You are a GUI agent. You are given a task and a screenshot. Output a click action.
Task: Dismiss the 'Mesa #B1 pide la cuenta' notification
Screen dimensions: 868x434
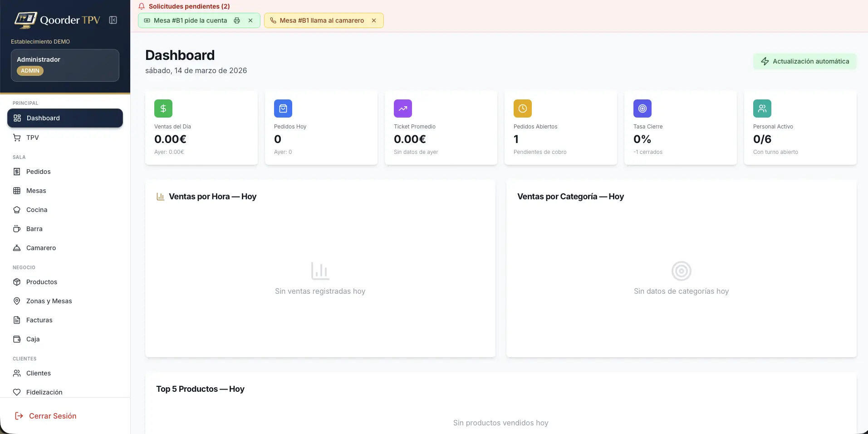coord(250,20)
